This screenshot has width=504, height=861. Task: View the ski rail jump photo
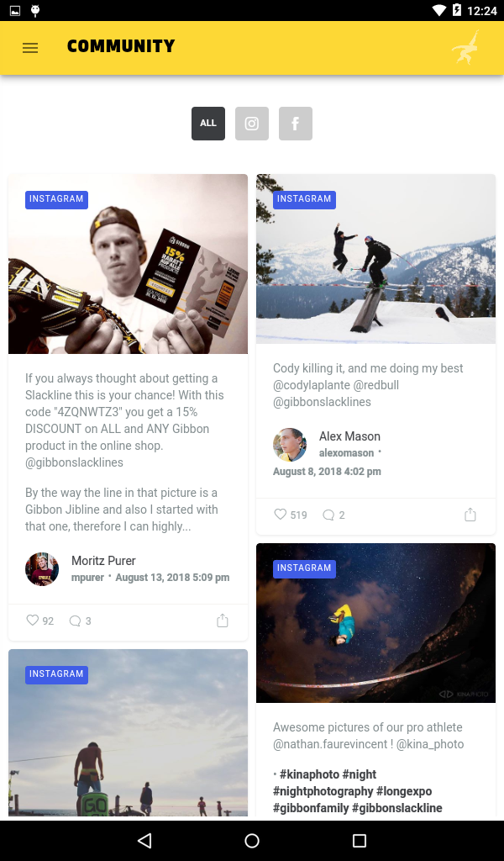point(375,259)
